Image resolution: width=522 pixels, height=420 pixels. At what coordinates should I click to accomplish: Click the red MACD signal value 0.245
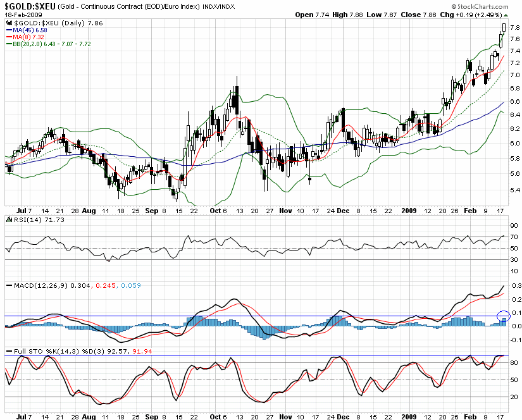(x=106, y=285)
